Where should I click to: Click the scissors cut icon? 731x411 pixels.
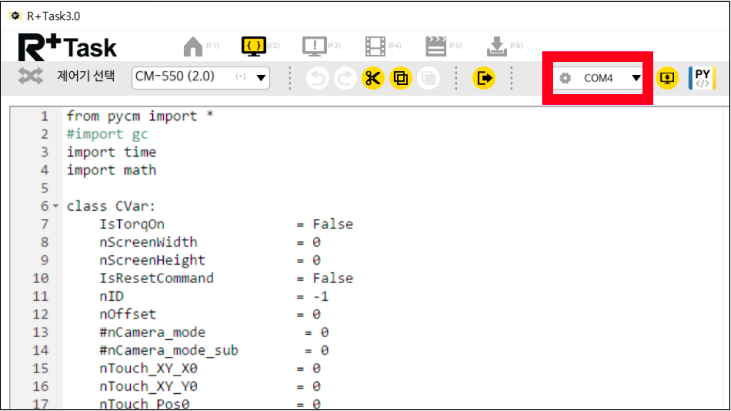click(x=373, y=78)
